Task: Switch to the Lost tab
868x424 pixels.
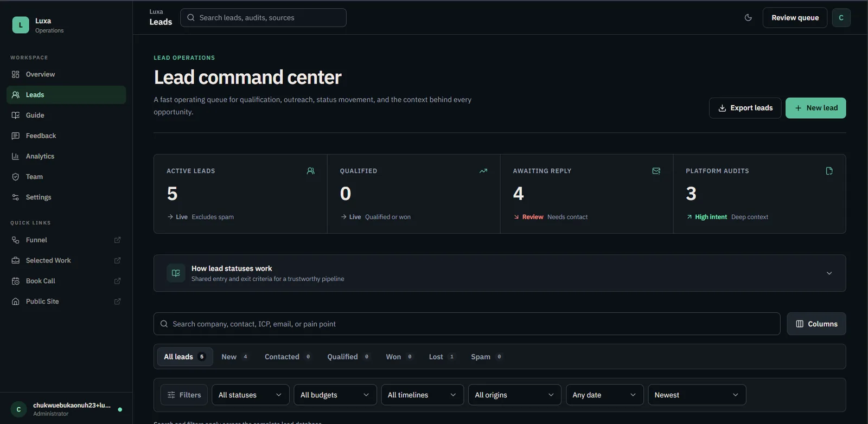Action: click(442, 357)
